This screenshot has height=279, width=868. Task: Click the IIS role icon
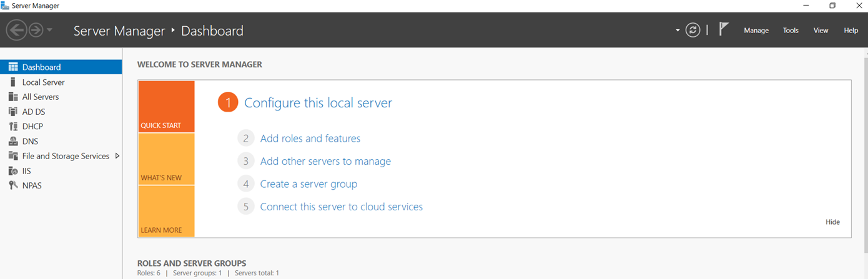pyautogui.click(x=12, y=170)
